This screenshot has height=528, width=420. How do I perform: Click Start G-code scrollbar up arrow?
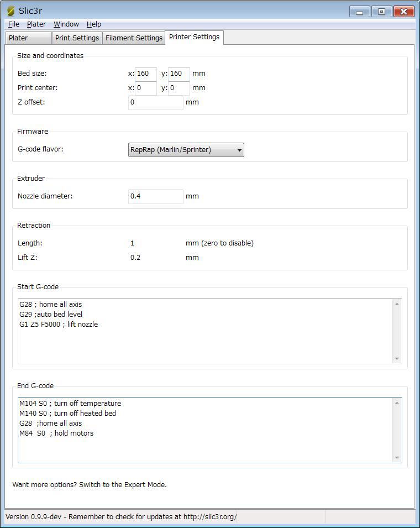[397, 304]
